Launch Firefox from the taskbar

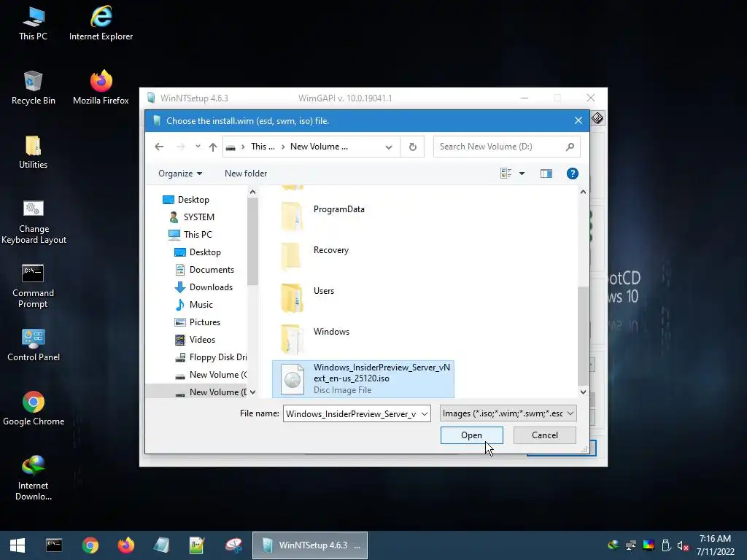point(125,545)
